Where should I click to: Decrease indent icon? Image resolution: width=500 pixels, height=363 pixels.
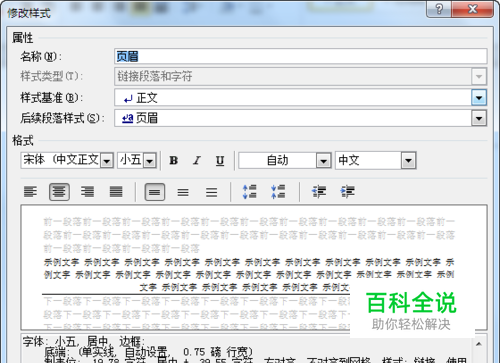click(319, 192)
